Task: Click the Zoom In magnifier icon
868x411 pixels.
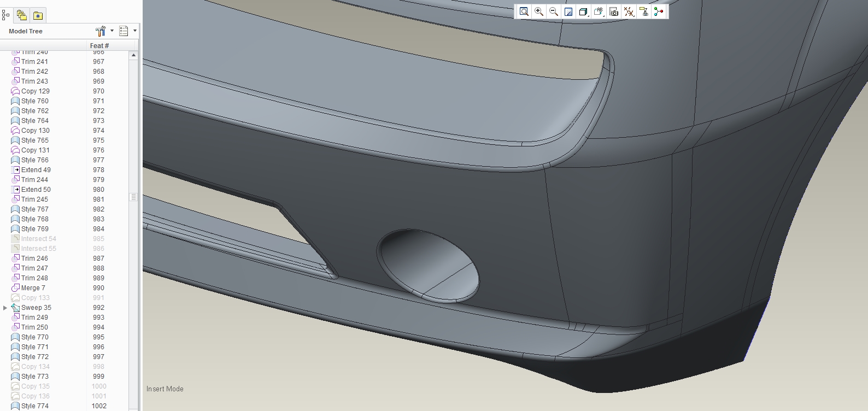Action: 539,11
